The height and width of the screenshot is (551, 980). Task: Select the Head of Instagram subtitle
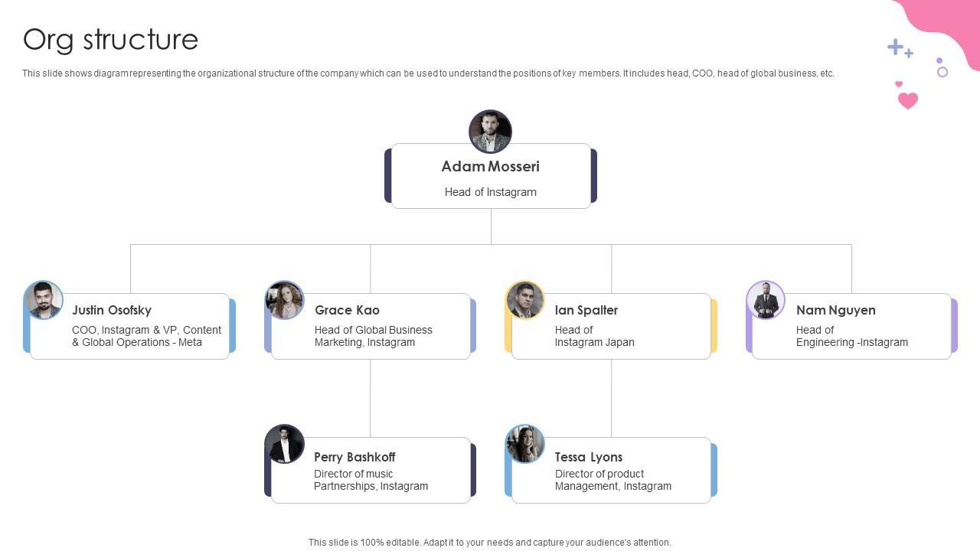click(x=490, y=192)
